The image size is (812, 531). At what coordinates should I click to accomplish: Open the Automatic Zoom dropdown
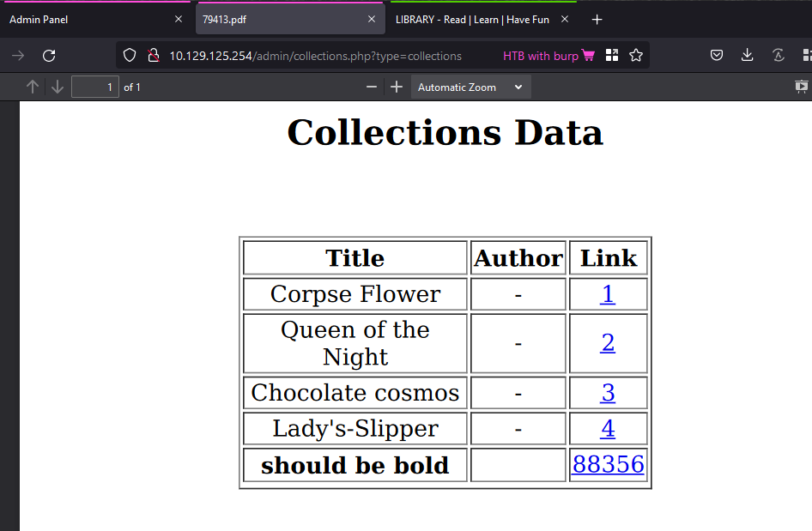470,87
